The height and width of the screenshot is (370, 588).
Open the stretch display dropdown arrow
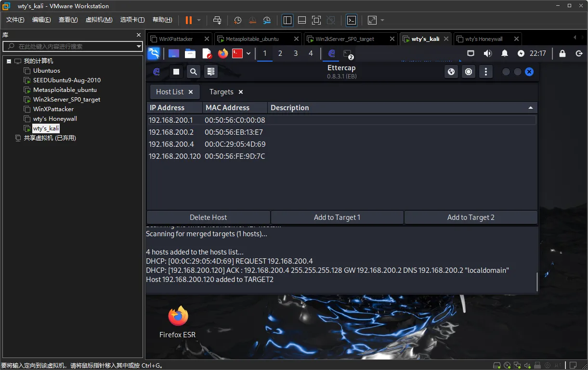tap(382, 20)
